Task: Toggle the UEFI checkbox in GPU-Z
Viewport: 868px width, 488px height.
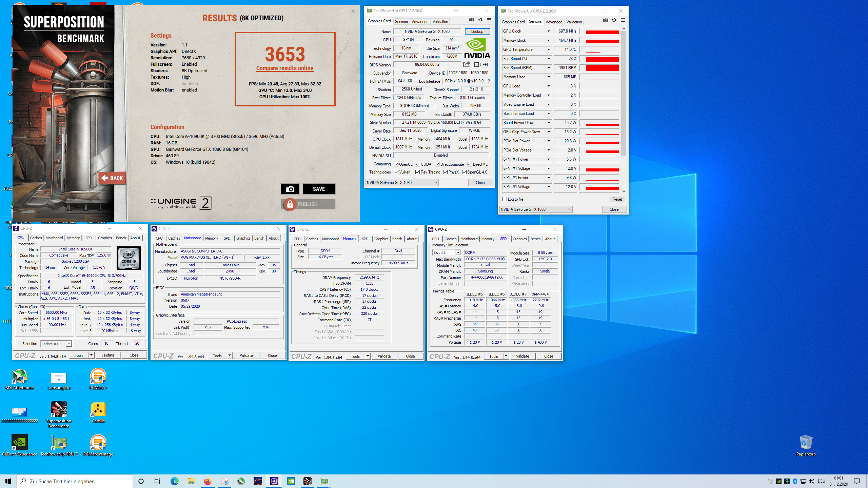Action: pos(476,65)
